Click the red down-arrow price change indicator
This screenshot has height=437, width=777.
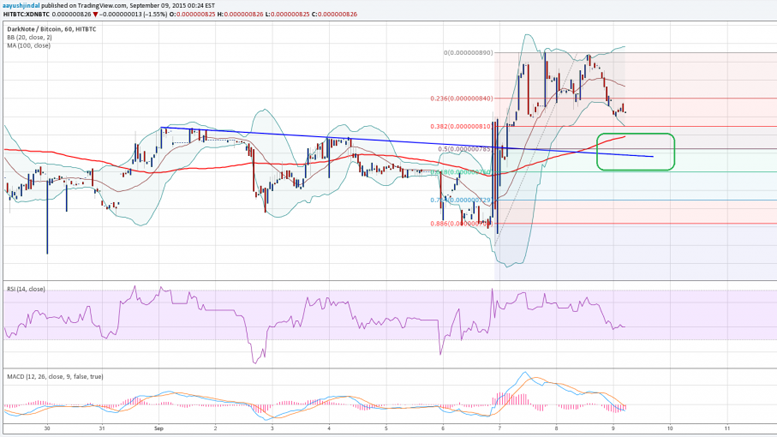pyautogui.click(x=95, y=15)
